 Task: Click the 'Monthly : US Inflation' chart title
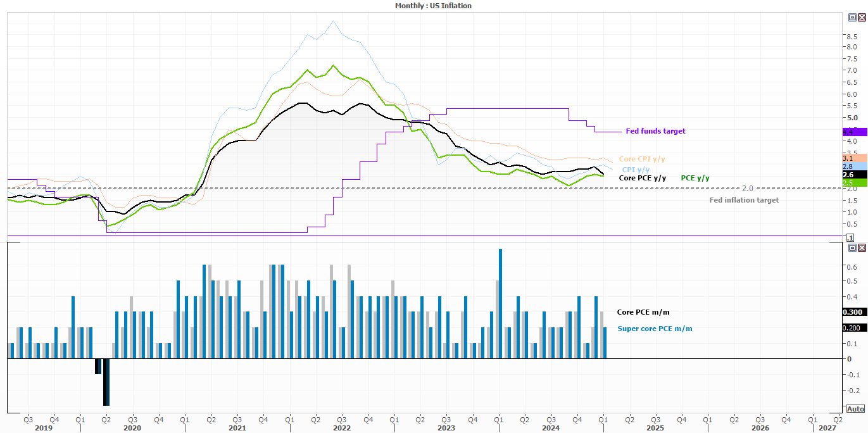click(x=433, y=6)
